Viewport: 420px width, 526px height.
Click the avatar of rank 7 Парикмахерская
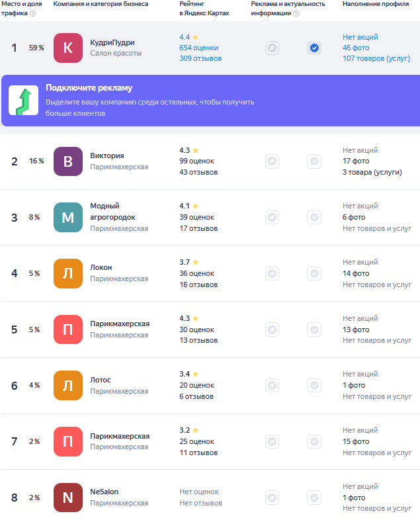(x=68, y=441)
